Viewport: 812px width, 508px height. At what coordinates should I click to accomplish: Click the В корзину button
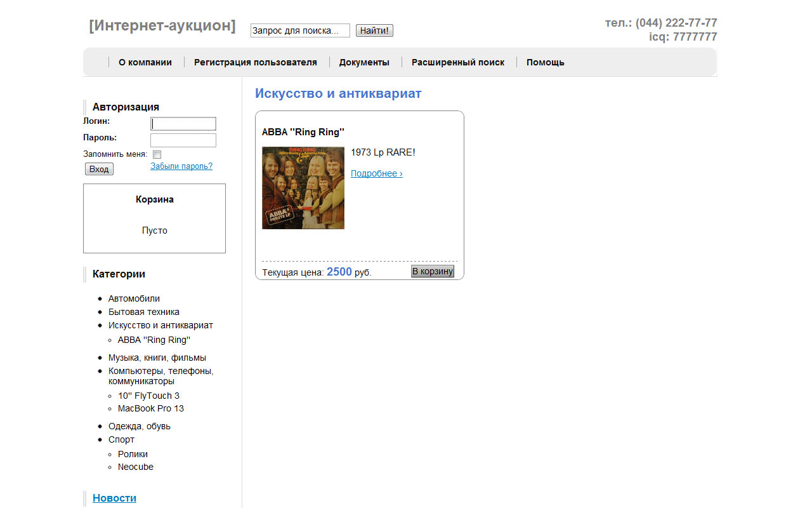(x=433, y=271)
